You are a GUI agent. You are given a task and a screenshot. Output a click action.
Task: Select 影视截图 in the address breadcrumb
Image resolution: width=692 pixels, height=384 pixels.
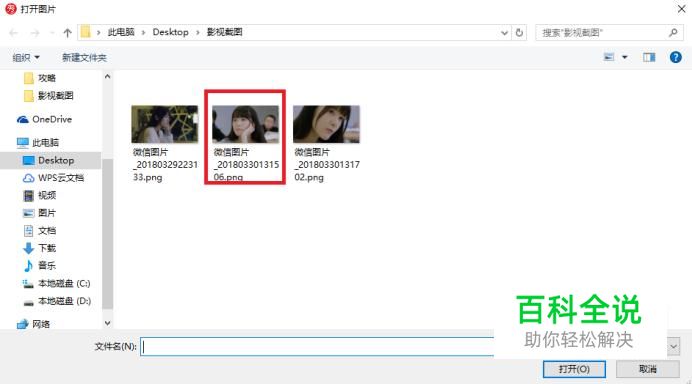click(x=224, y=32)
